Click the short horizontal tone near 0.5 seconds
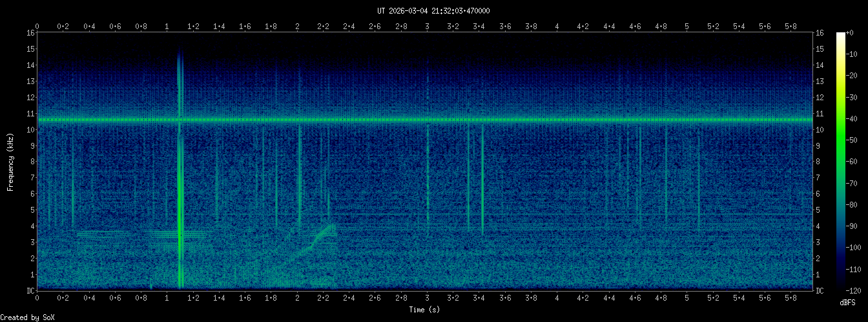The width and height of the screenshot is (868, 322). (x=100, y=233)
